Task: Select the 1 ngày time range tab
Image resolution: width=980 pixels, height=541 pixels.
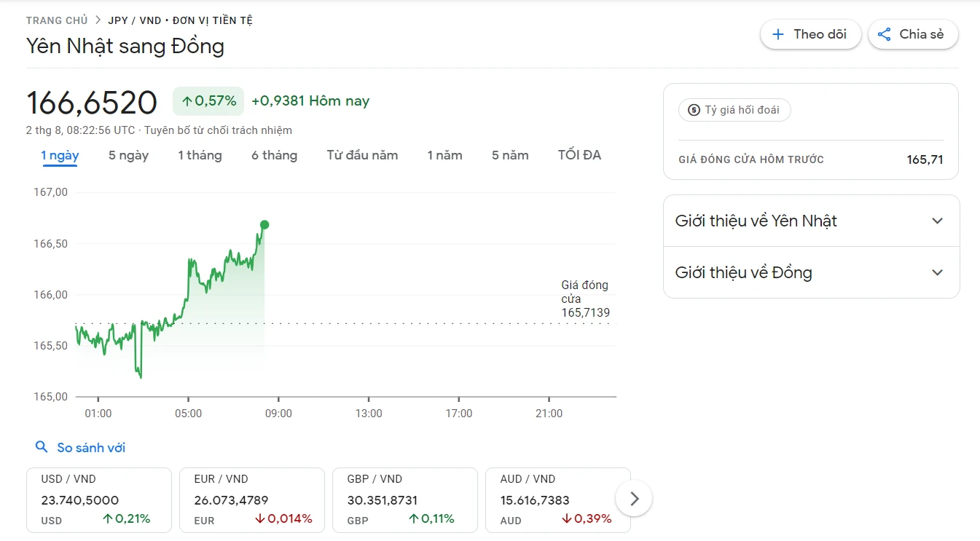Action: click(x=60, y=155)
